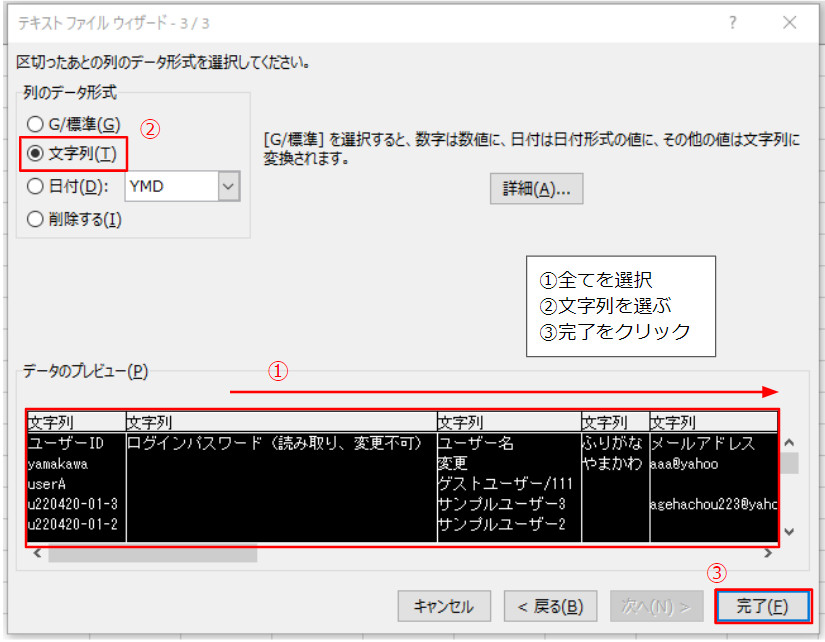Image resolution: width=825 pixels, height=642 pixels.
Task: Select the 日付(D) radio button
Action: [x=35, y=186]
